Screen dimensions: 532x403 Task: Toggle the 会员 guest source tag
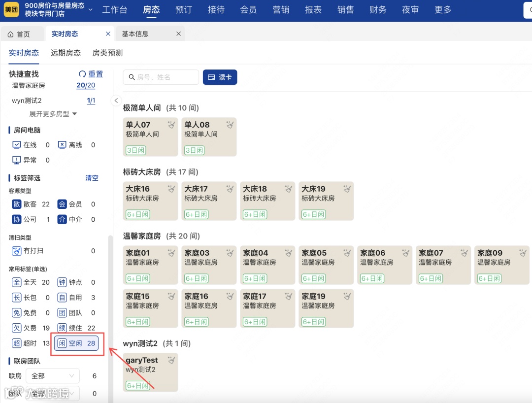(x=76, y=204)
